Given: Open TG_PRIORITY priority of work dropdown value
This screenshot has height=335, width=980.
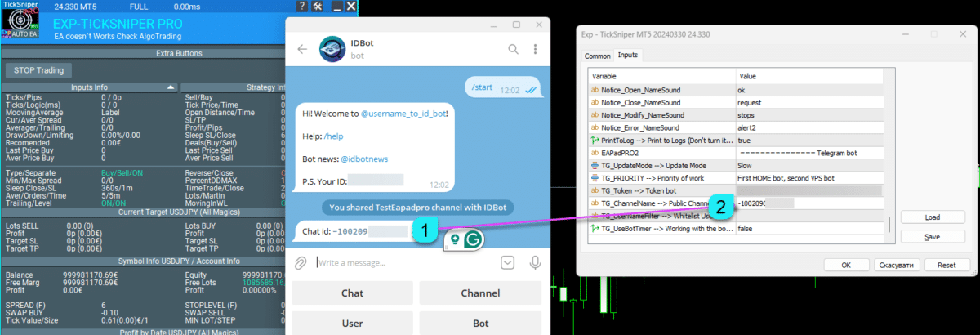Looking at the screenshot, I should coord(808,178).
